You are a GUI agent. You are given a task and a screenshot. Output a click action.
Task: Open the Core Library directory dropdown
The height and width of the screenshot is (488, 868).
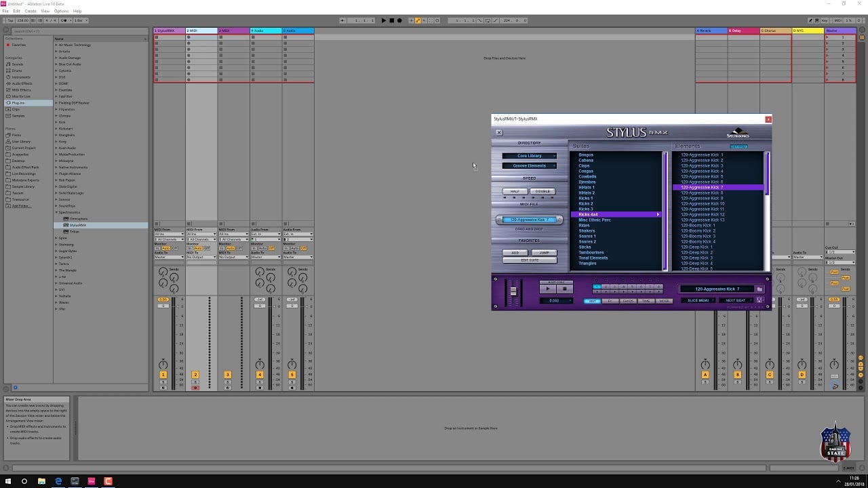click(x=529, y=156)
